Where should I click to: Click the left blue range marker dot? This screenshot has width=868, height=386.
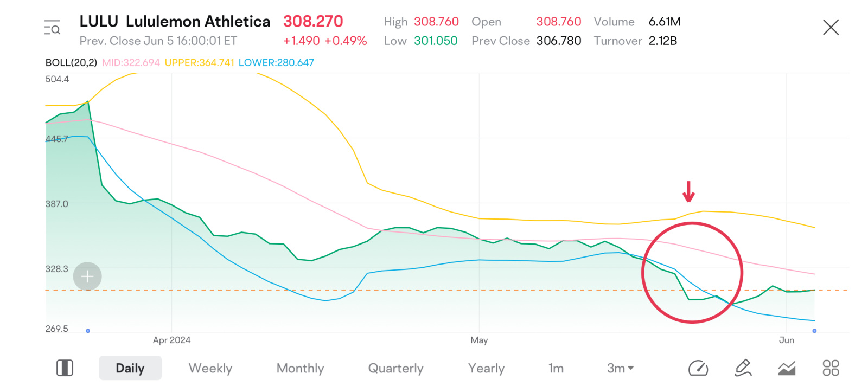click(88, 331)
